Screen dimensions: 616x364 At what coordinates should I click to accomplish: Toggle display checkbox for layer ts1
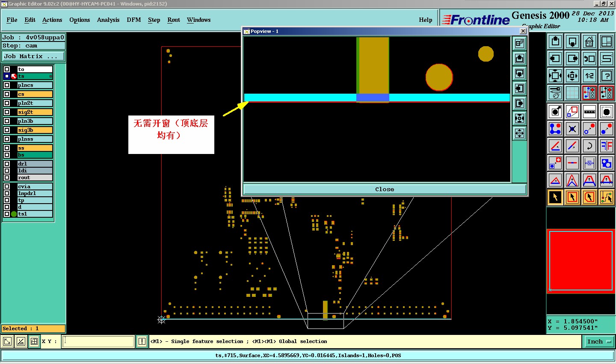tap(7, 214)
